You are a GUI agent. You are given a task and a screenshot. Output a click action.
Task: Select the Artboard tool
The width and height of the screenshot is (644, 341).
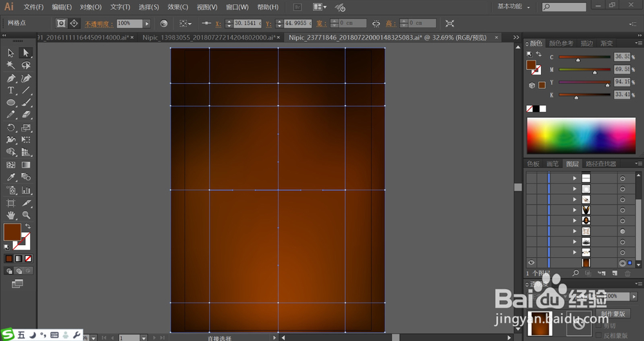(11, 203)
